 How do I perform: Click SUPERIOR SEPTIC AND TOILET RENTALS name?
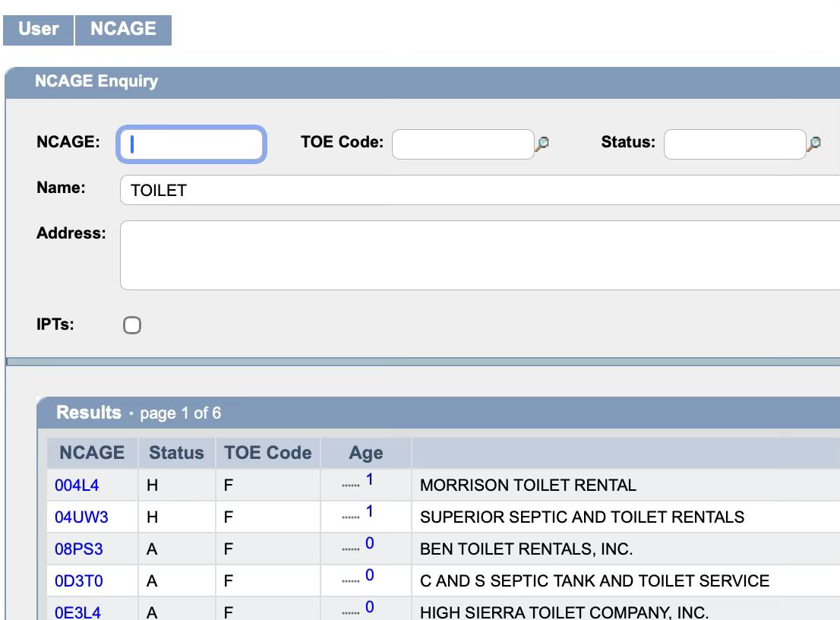(583, 517)
